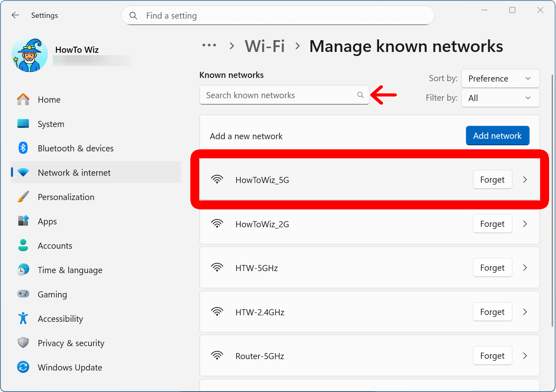Screen dimensions: 556x392
Task: Open the Sort by Preference dropdown
Action: 500,78
